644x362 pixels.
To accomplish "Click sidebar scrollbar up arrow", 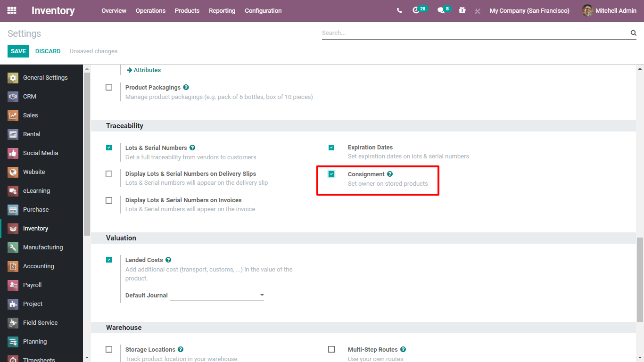I will click(87, 69).
